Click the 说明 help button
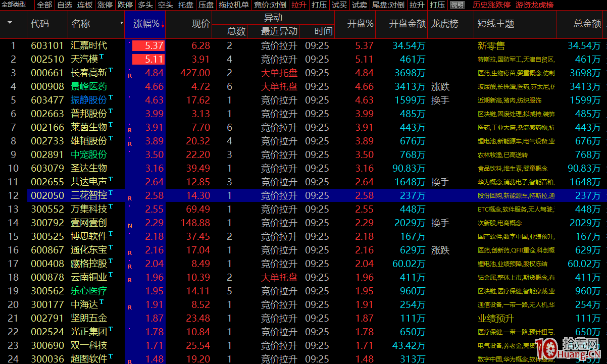Viewport: 607px width, 364px height. point(457,5)
